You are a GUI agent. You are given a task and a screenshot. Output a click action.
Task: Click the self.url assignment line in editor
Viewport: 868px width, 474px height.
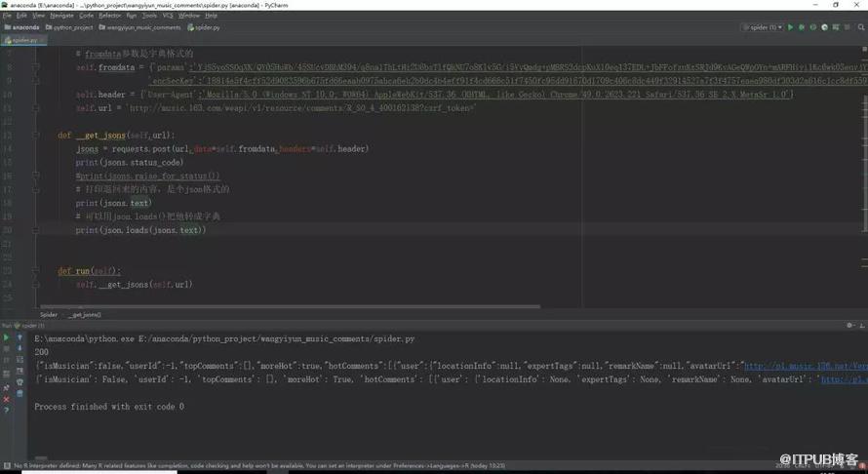[x=276, y=108]
